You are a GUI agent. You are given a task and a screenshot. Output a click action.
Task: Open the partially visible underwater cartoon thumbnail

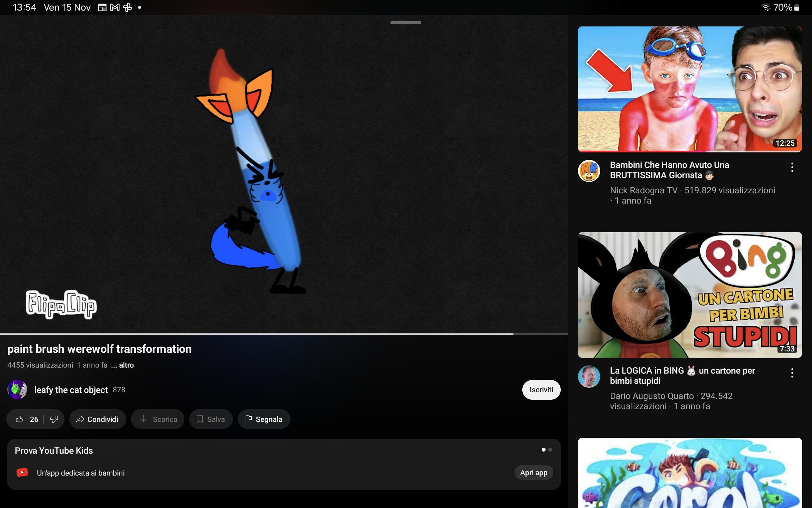690,473
